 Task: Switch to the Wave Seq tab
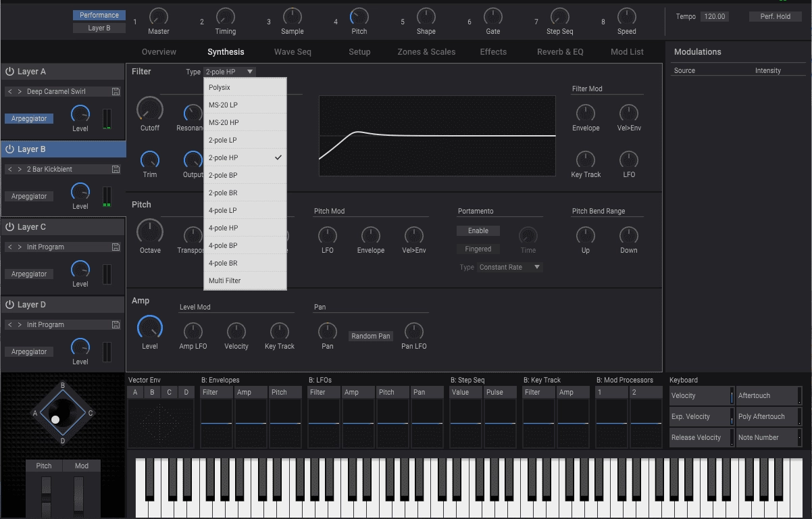tap(293, 51)
